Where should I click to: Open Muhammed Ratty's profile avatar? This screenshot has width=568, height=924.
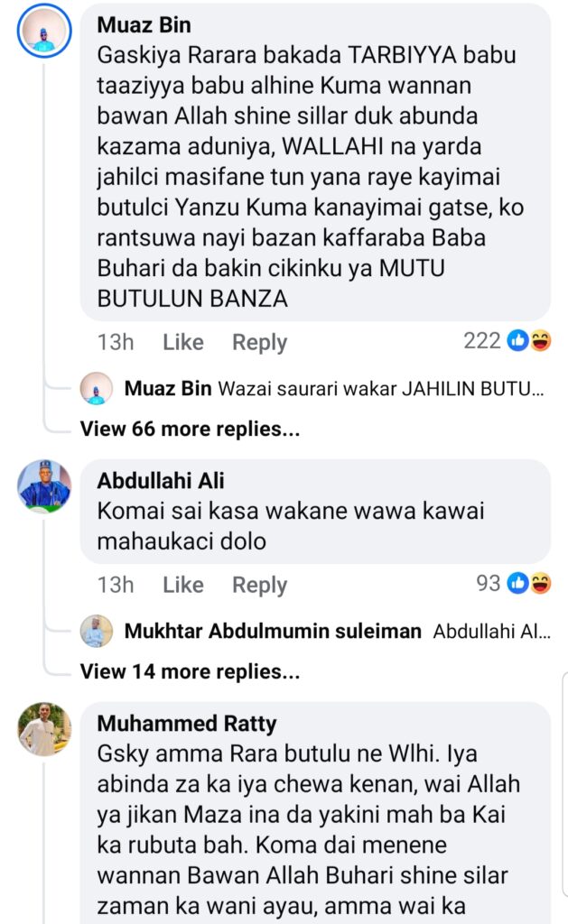pyautogui.click(x=44, y=729)
